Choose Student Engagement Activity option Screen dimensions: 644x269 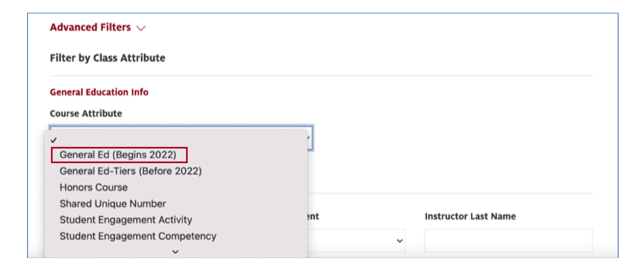(126, 220)
